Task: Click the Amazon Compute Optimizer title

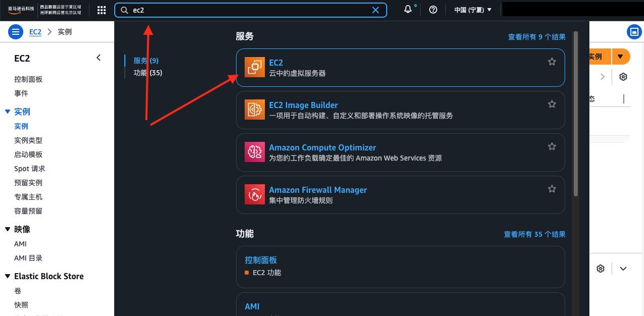Action: [x=323, y=147]
